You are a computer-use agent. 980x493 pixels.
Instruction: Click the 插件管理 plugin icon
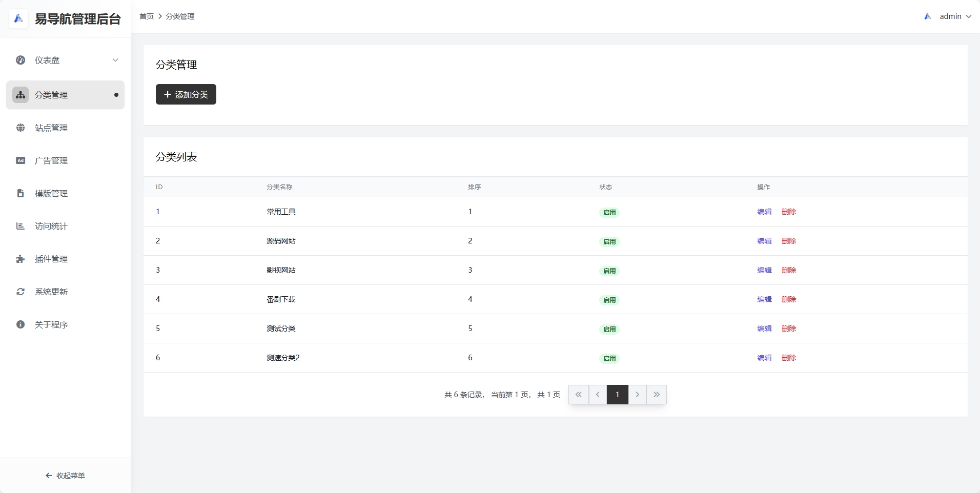tap(20, 259)
